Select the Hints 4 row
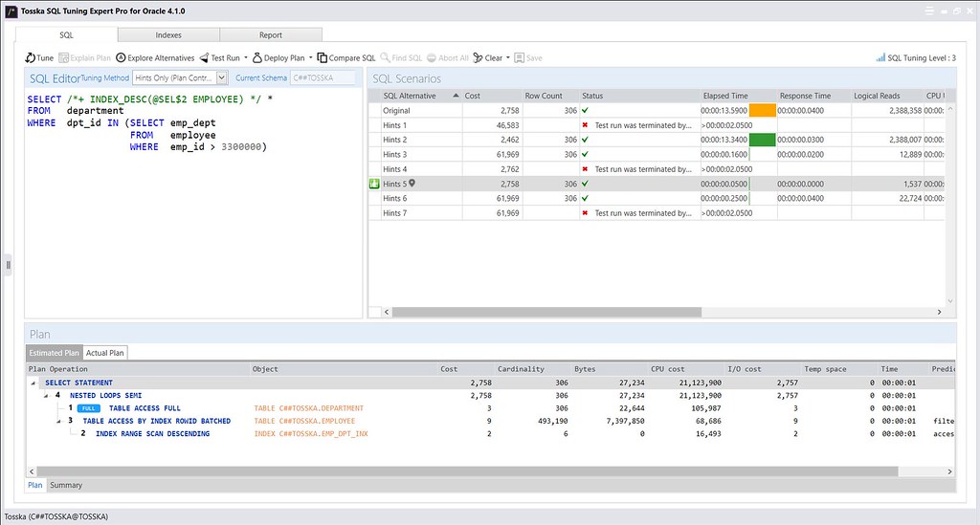Screen dimensions: 980x525 click(657, 169)
